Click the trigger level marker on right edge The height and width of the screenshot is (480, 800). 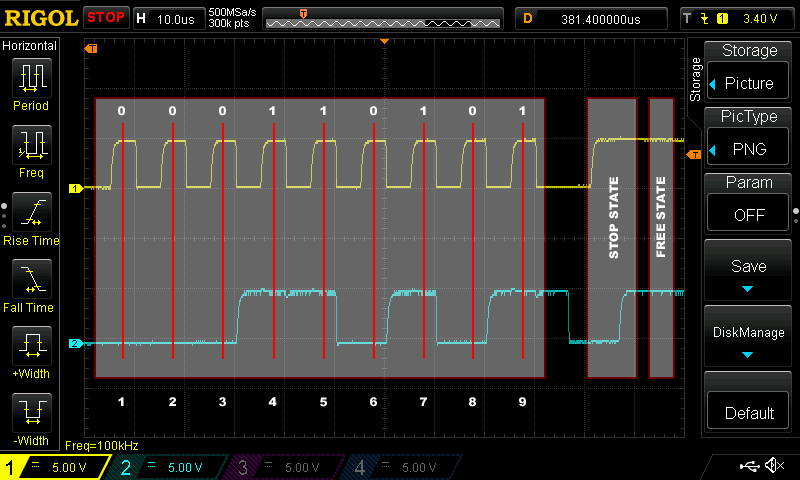694,154
